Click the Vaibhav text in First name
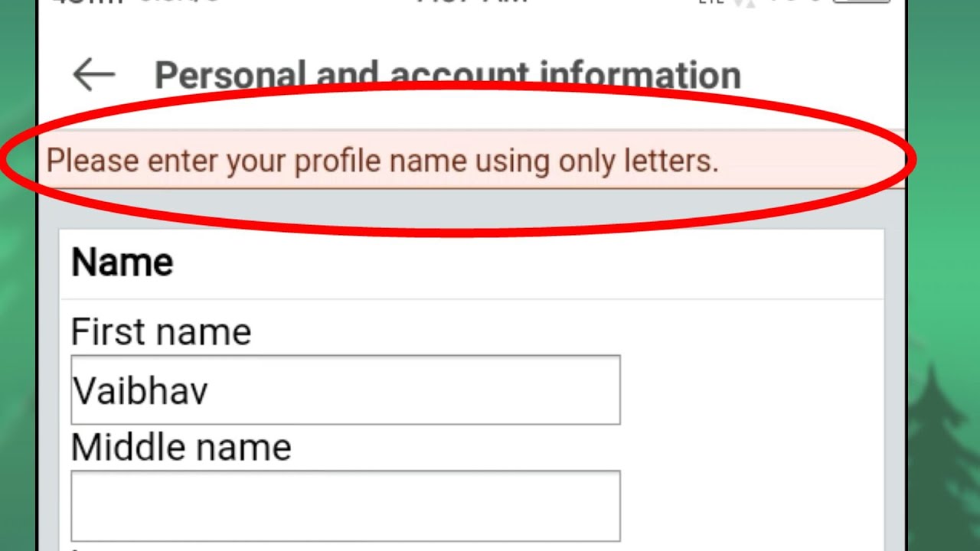980x551 pixels. pyautogui.click(x=141, y=391)
